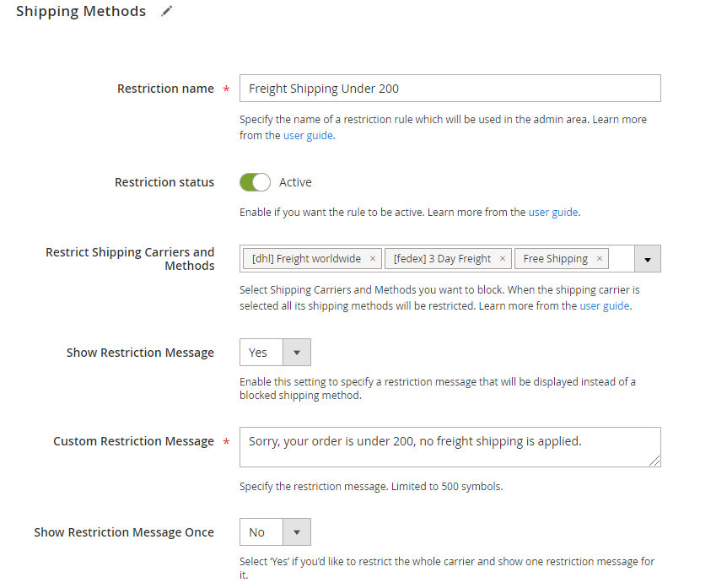The image size is (727, 588).
Task: Click the Active status label
Action: 295,182
